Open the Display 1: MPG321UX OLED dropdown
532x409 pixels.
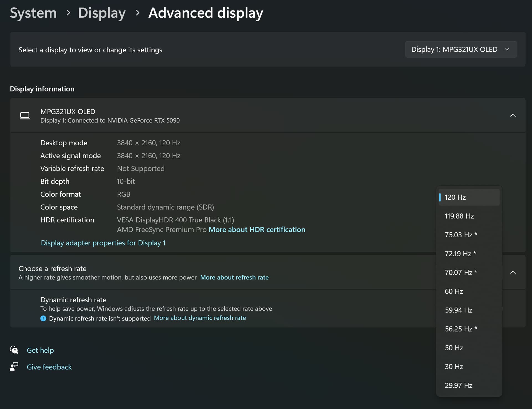pyautogui.click(x=461, y=49)
